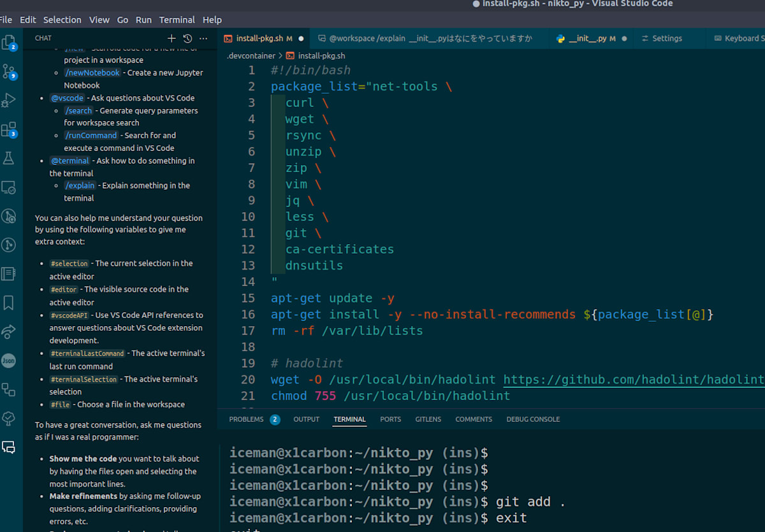
Task: Click the unsaved dot on install-pkg.sh tab
Action: click(302, 39)
